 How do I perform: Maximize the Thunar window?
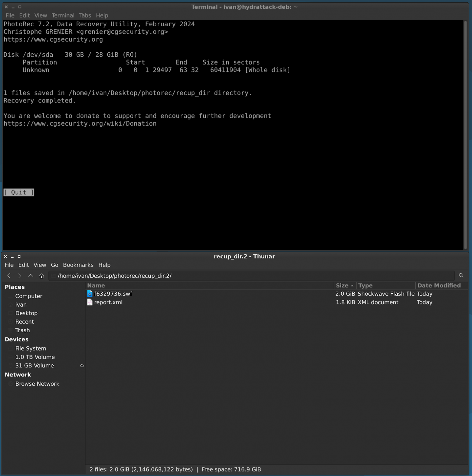pyautogui.click(x=19, y=256)
